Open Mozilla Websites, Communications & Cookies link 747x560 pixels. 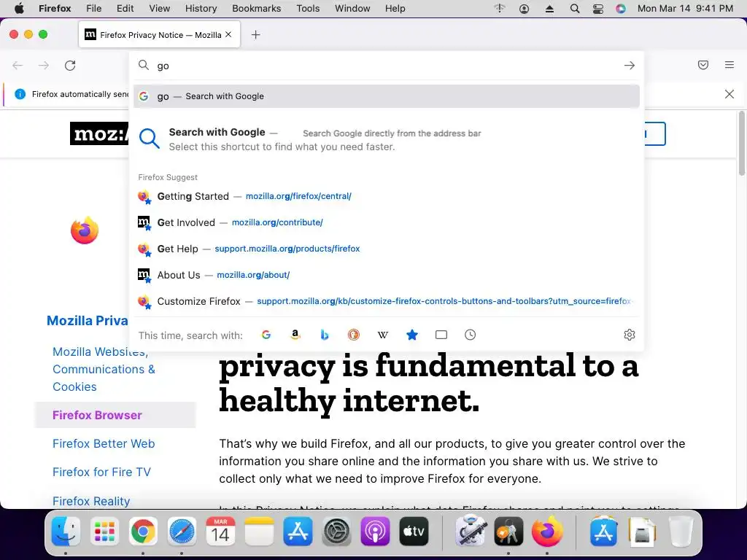coord(104,369)
